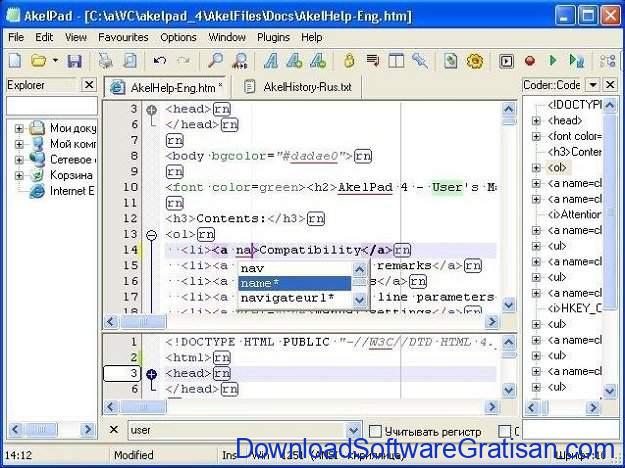This screenshot has height=468, width=625.
Task: Click the tree-structure icon at toolbar end
Action: click(608, 61)
